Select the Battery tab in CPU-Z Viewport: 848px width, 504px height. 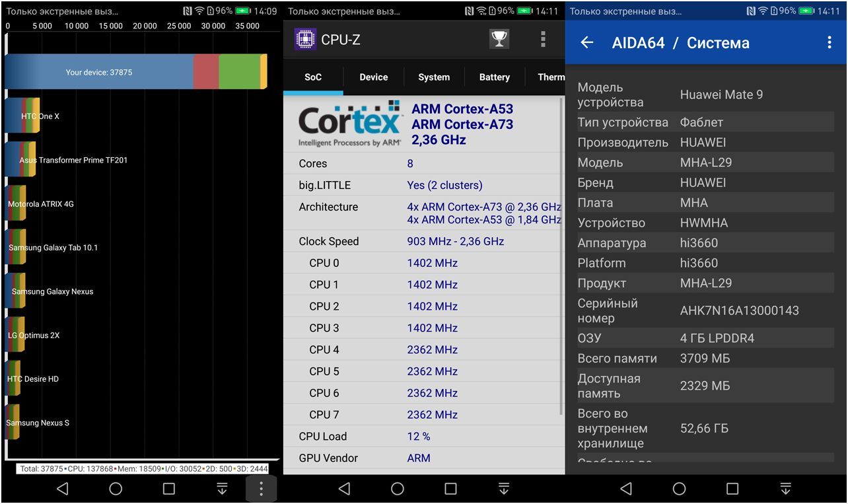(x=494, y=77)
